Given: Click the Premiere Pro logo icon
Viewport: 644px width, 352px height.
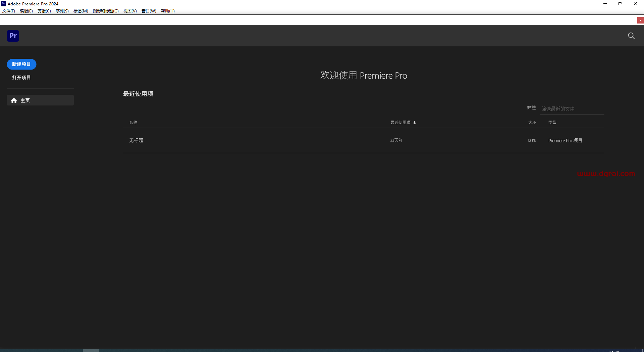Looking at the screenshot, I should (x=13, y=36).
